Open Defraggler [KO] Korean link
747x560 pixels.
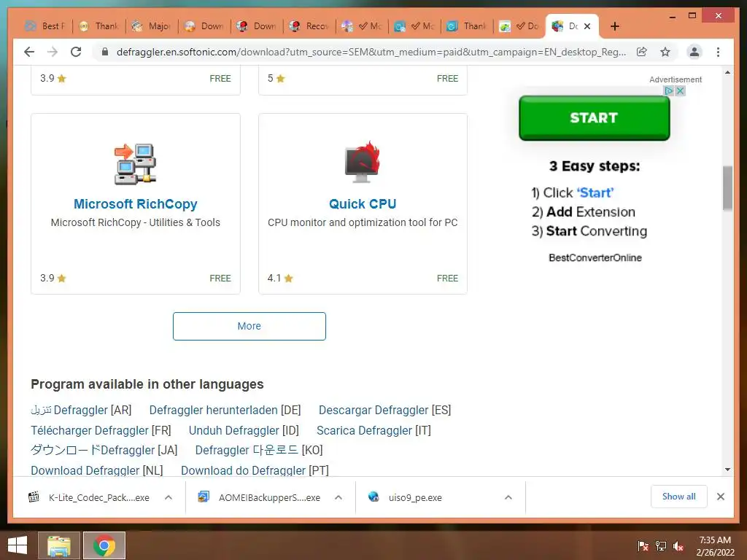pos(259,450)
